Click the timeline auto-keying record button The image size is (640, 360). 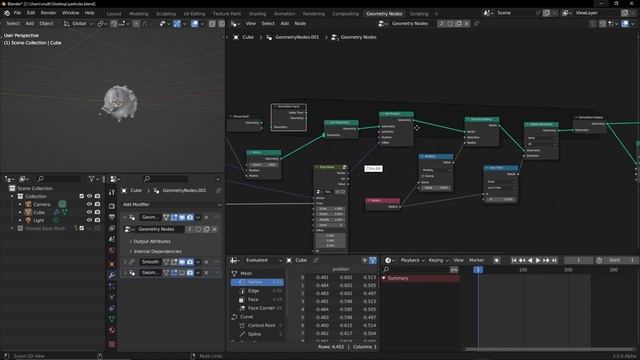496,260
